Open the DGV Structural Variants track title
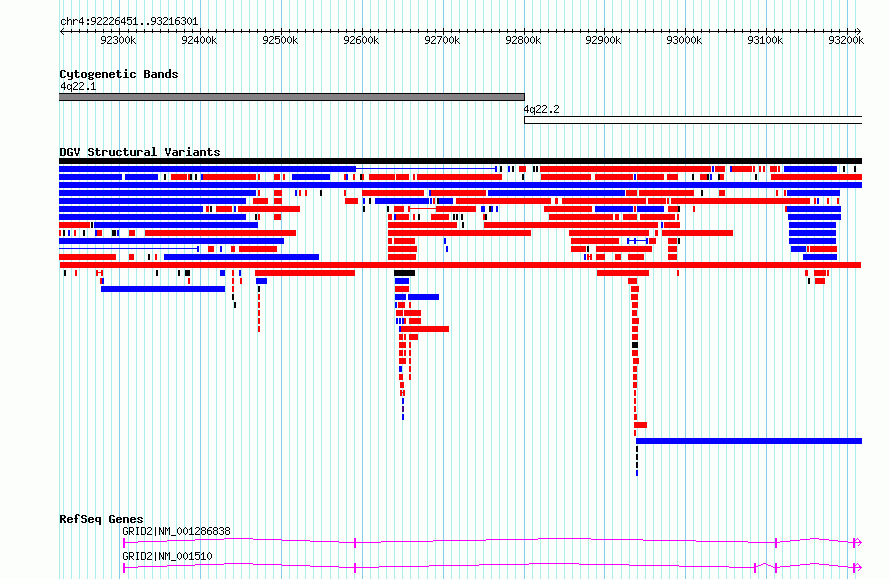This screenshot has width=890, height=579. point(140,152)
